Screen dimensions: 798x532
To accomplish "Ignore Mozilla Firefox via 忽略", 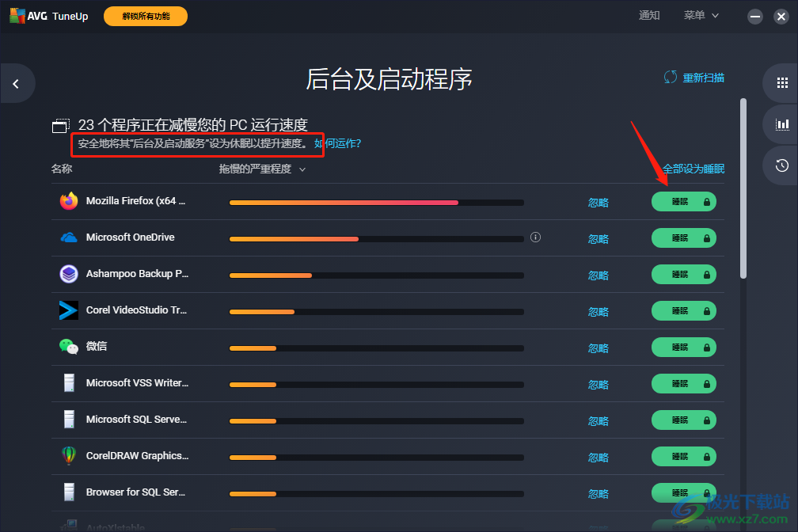I will tap(598, 203).
